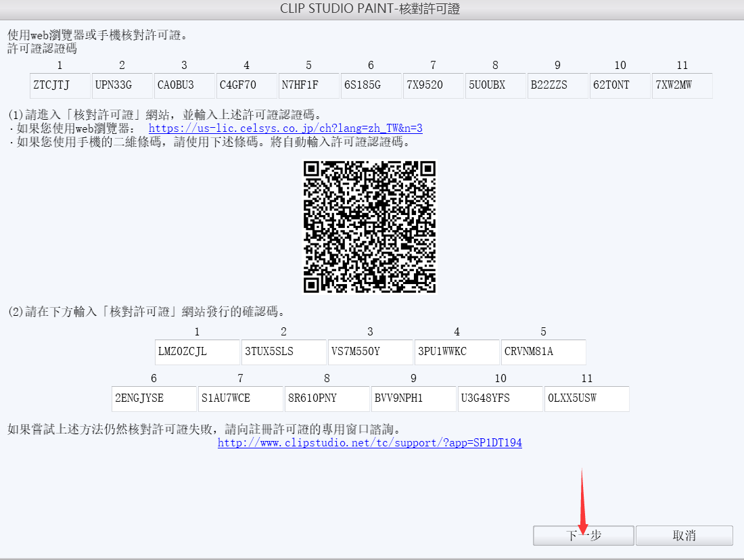The height and width of the screenshot is (560, 744).
Task: Click the 使用web瀏覽器或手機核對許可證 heading text
Action: (98, 34)
